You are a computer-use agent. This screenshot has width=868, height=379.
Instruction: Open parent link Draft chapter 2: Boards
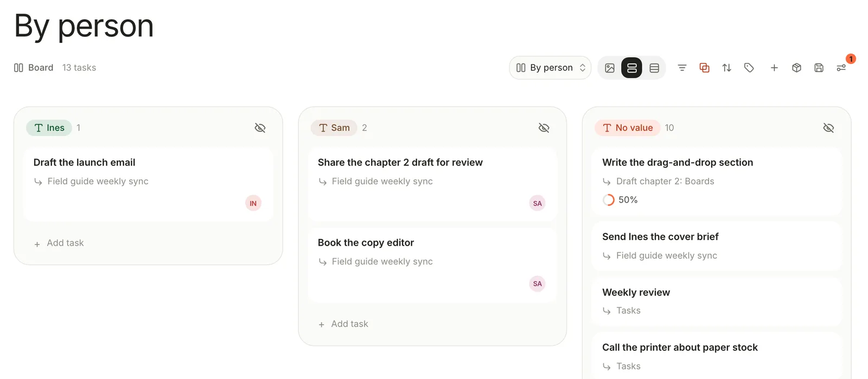tap(665, 181)
